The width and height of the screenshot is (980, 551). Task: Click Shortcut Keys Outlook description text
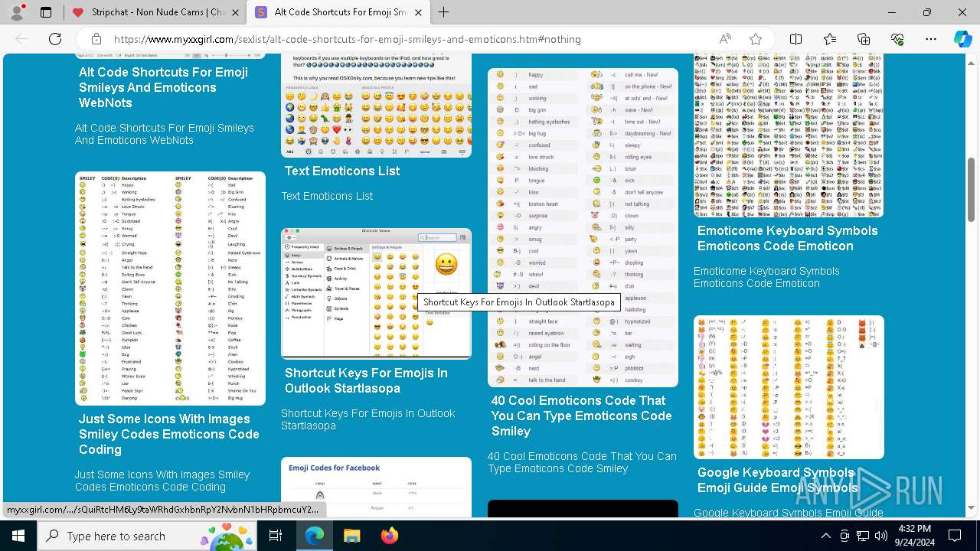click(x=367, y=419)
